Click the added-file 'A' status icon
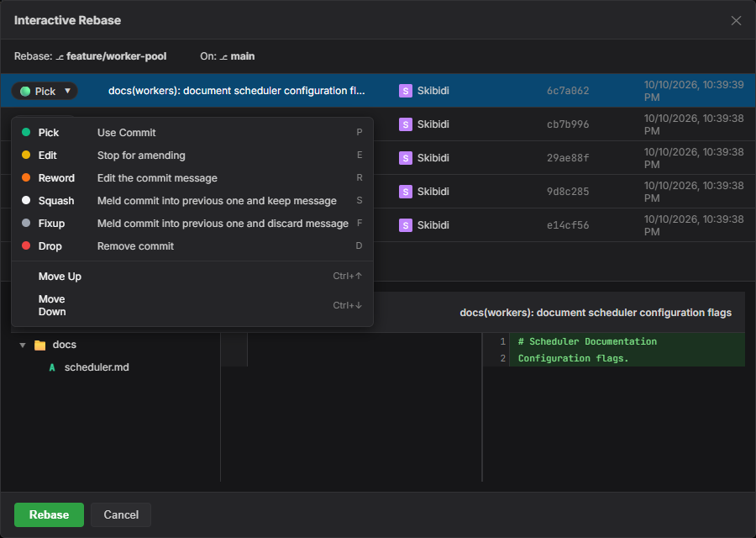This screenshot has height=538, width=756. pyautogui.click(x=52, y=367)
